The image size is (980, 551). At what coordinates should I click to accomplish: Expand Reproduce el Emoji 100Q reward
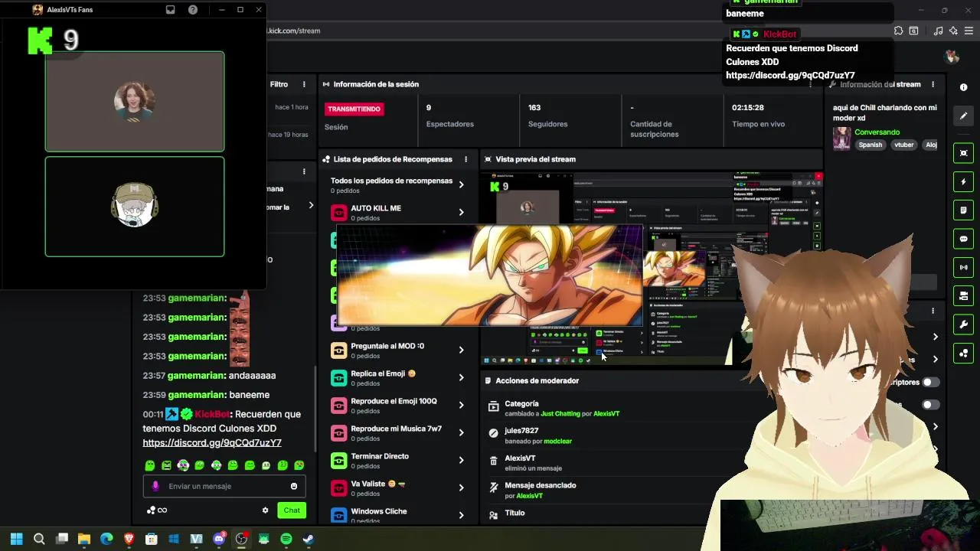click(461, 405)
